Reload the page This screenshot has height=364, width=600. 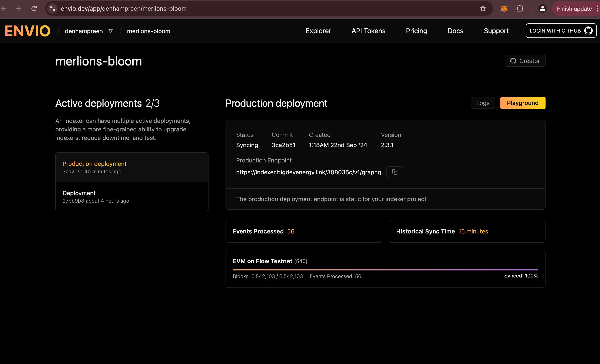pyautogui.click(x=34, y=9)
